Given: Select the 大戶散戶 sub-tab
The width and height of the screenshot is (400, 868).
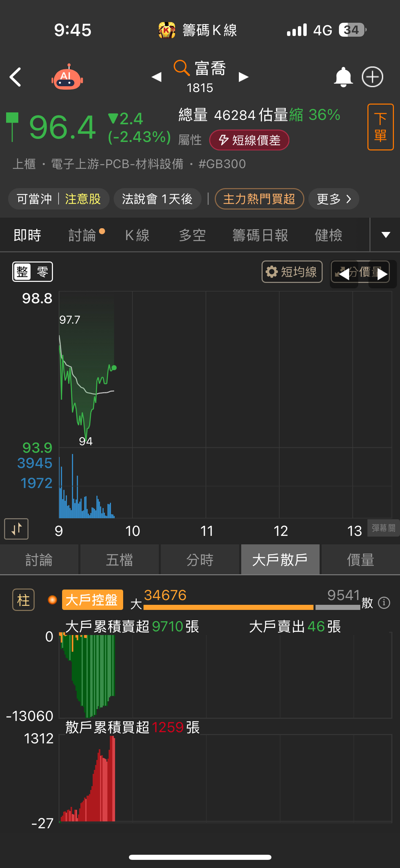Looking at the screenshot, I should point(280,560).
